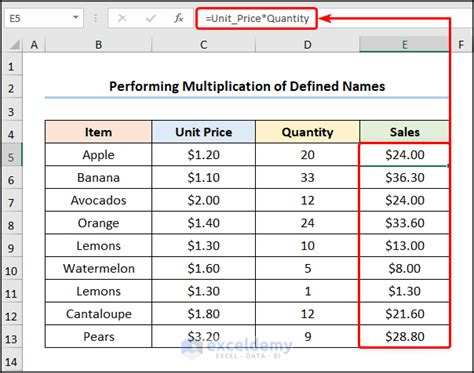474x373 pixels.
Task: Click the $36.30 sales cell
Action: point(404,177)
